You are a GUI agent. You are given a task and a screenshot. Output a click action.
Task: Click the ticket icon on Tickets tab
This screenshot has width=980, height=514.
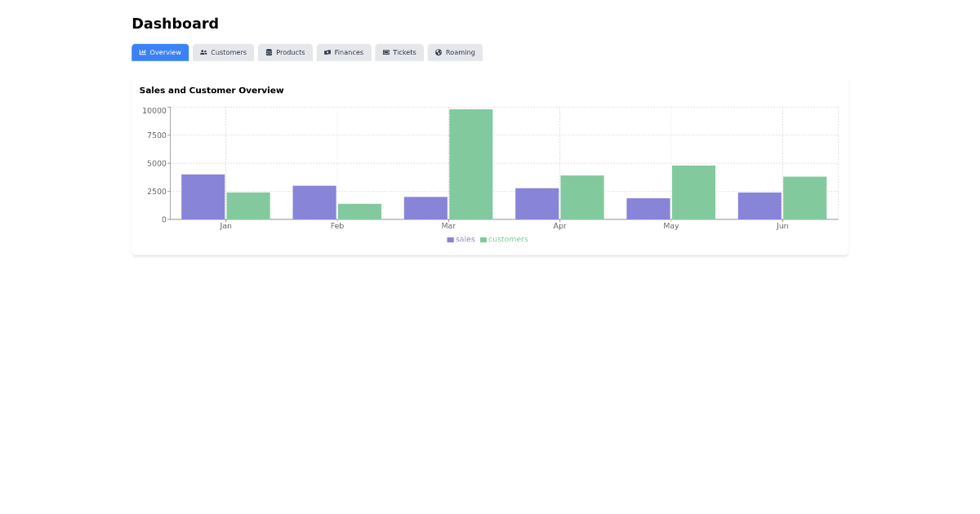coord(386,52)
